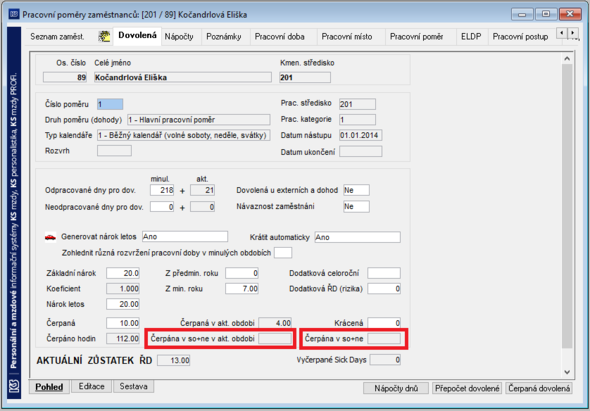Click the KS logo icon in sidebar
The height and width of the screenshot is (411, 590).
[x=14, y=386]
